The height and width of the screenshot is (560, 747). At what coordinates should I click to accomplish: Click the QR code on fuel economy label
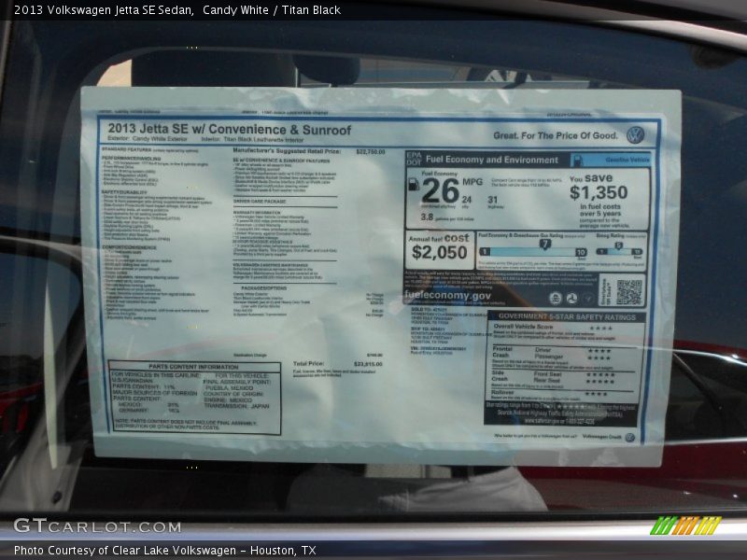point(629,291)
